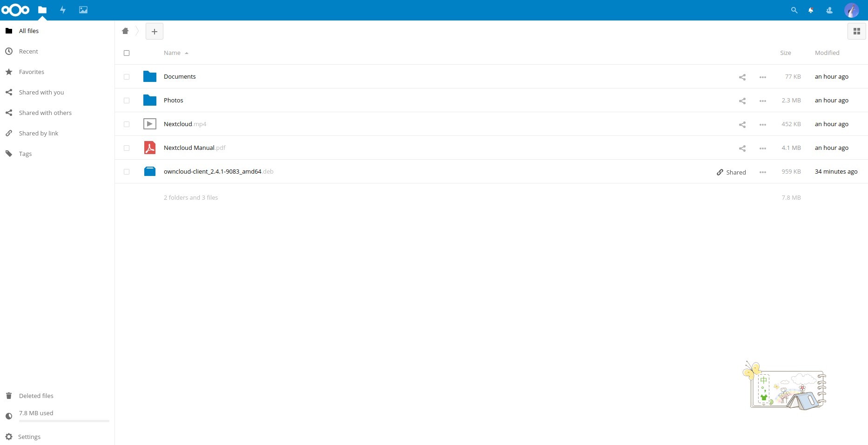The height and width of the screenshot is (445, 868).
Task: Open the new file plus menu
Action: [155, 31]
